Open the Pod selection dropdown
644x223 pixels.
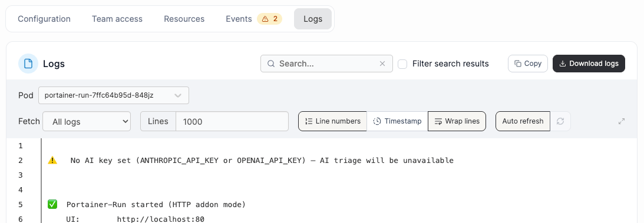tap(114, 95)
